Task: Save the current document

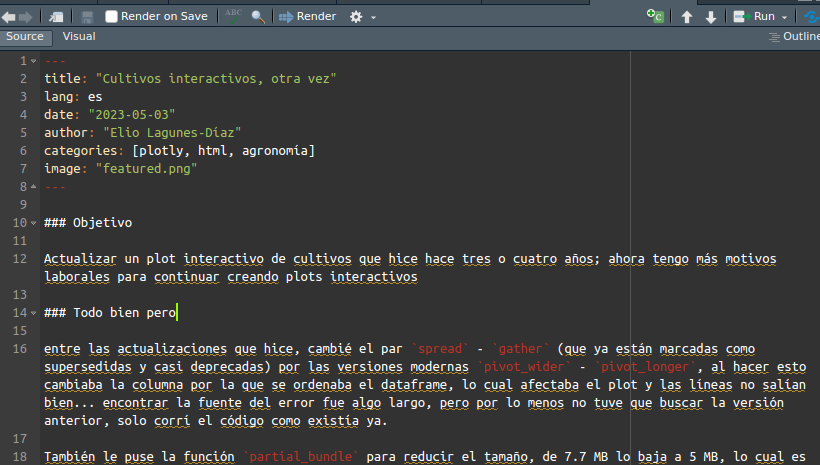Action: pos(87,17)
